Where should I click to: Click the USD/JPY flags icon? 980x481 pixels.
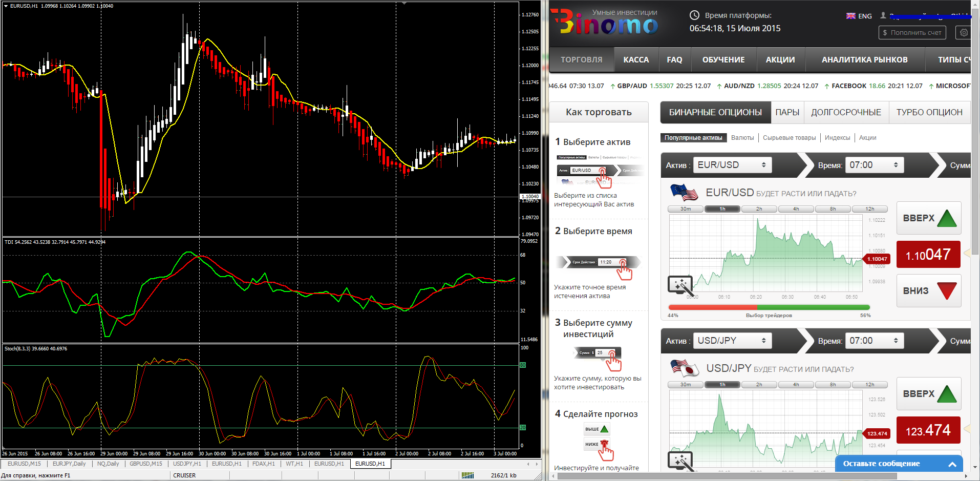coord(685,368)
